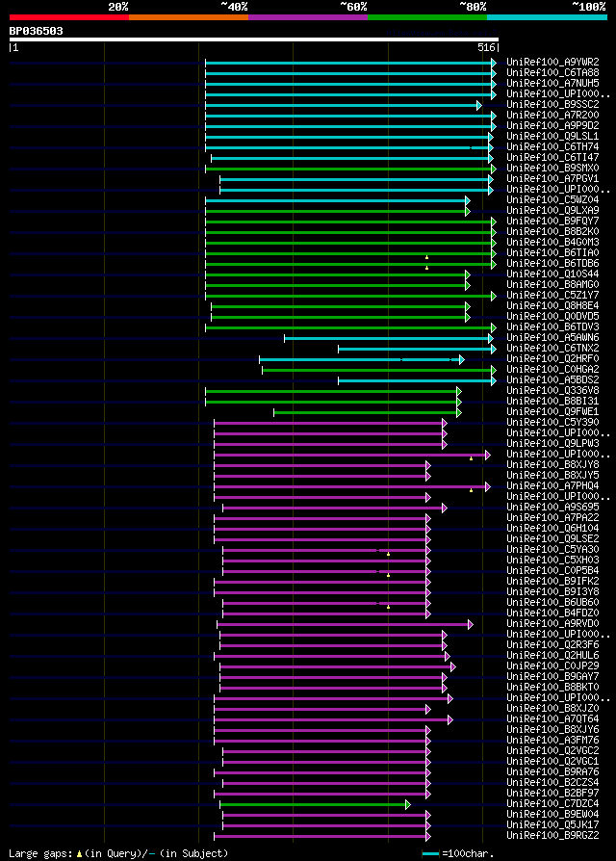
Task: Click the UniRef100_B4G0M3 alignment bar
Action: 351,243
